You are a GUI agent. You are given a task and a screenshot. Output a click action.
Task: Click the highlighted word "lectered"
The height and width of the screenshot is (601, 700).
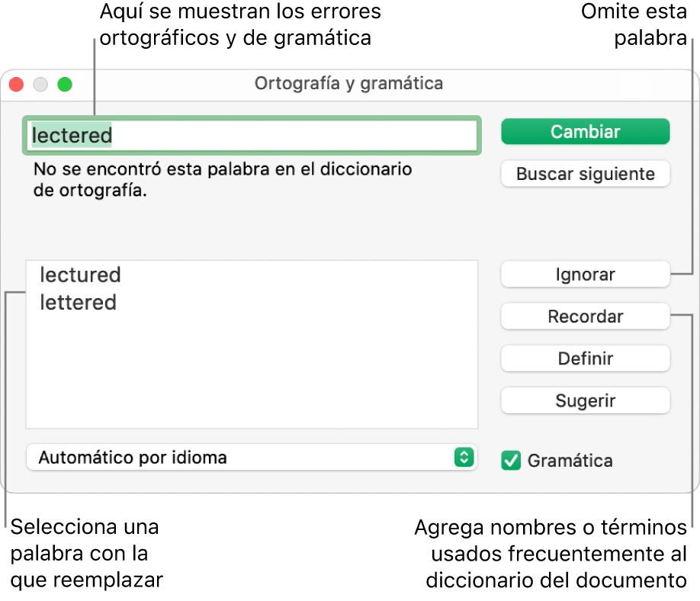tap(70, 136)
